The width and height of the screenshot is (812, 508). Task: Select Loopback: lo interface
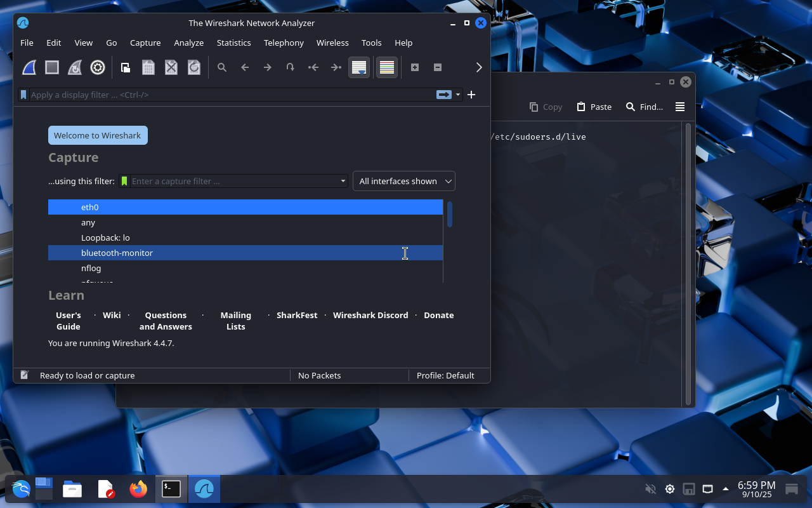[246, 237]
